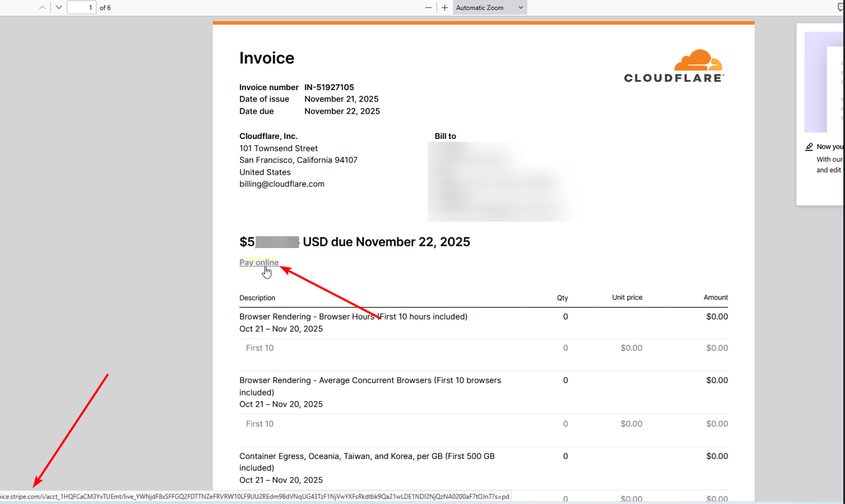845x504 pixels.
Task: Select invoice number IN-51927105
Action: [329, 87]
